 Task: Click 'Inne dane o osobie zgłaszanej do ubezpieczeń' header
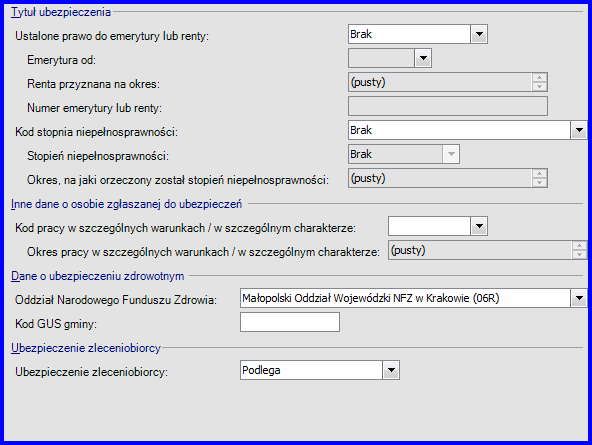[126, 204]
